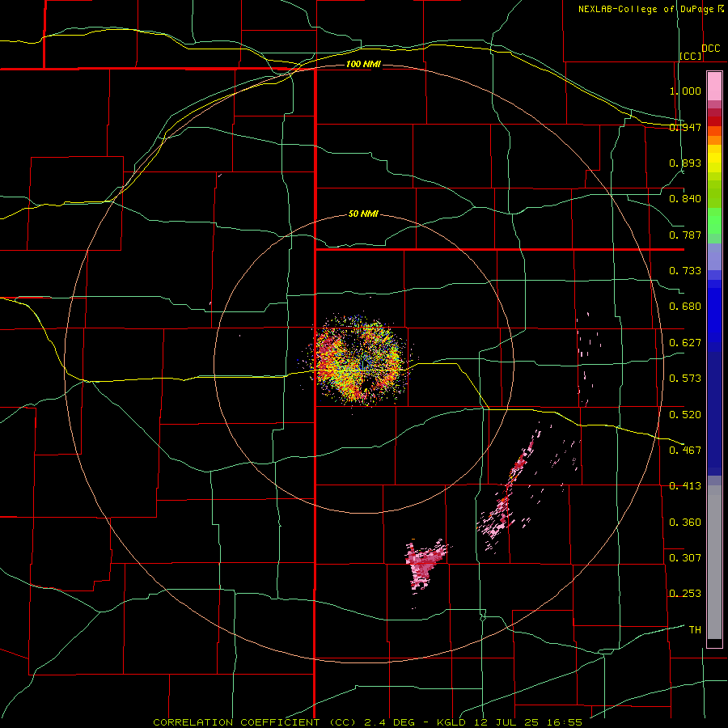
Task: Click the 0.680 scale value
Action: coord(685,307)
